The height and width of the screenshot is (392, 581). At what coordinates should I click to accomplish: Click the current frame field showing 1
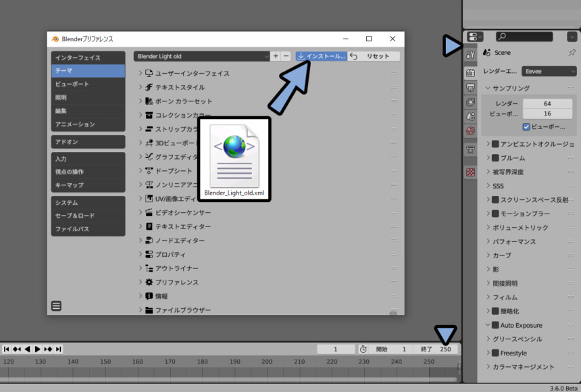point(335,349)
